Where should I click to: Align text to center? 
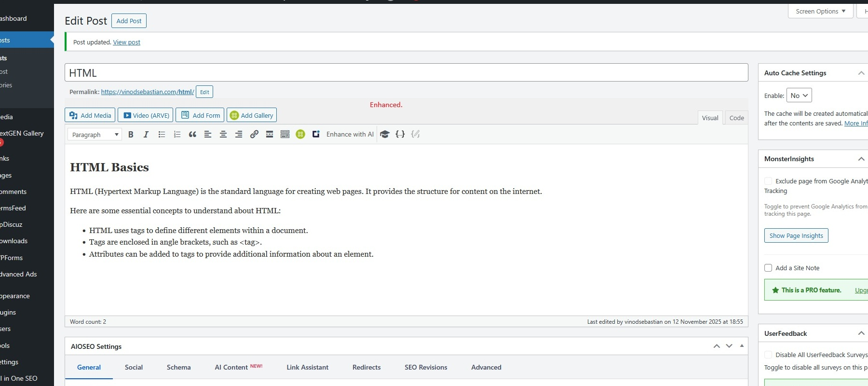pyautogui.click(x=223, y=135)
